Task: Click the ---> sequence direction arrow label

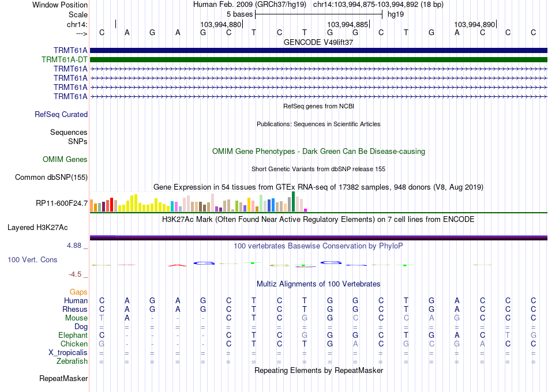Action: [81, 33]
